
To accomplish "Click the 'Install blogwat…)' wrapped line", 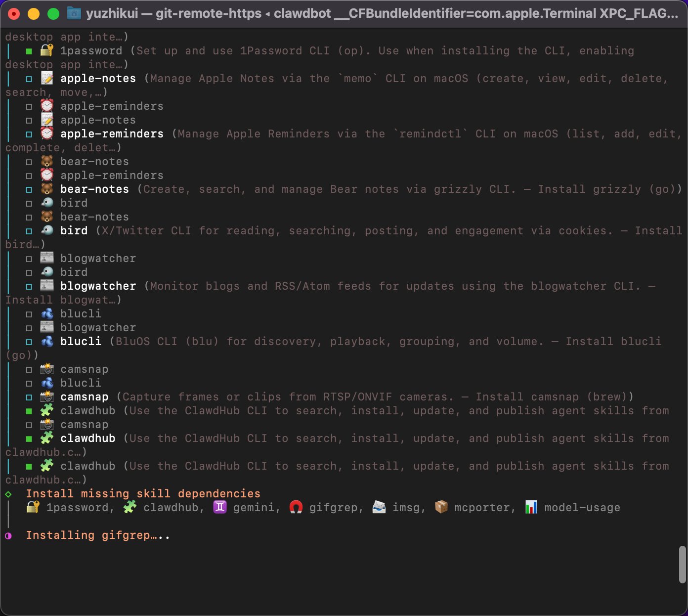I will click(63, 300).
